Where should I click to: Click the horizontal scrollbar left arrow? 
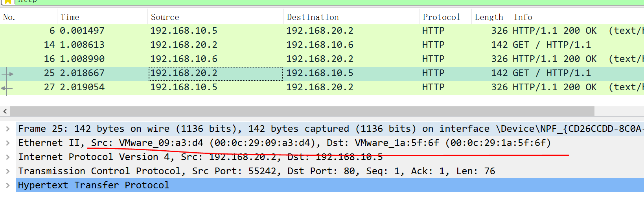pyautogui.click(x=5, y=111)
